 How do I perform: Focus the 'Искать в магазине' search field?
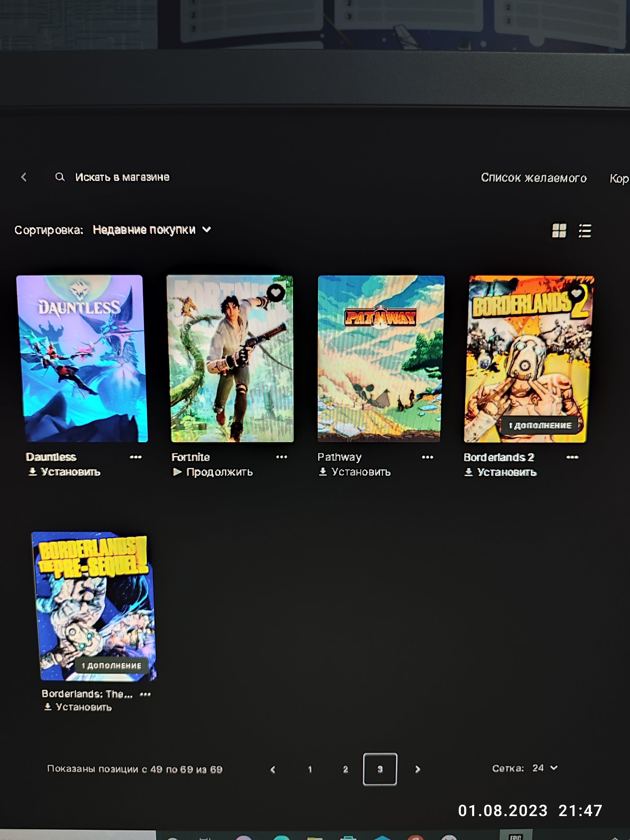pos(122,177)
